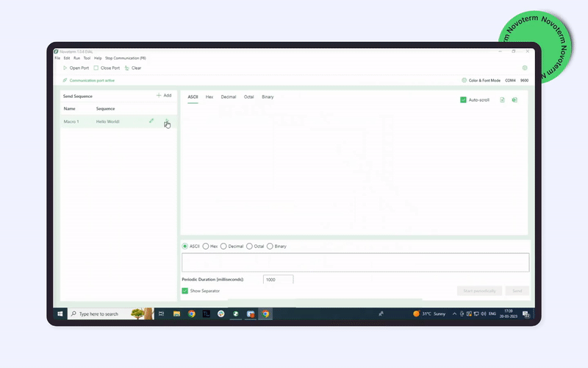Image resolution: width=588 pixels, height=368 pixels.
Task: Uncheck the Show Separator checkbox
Action: point(184,291)
